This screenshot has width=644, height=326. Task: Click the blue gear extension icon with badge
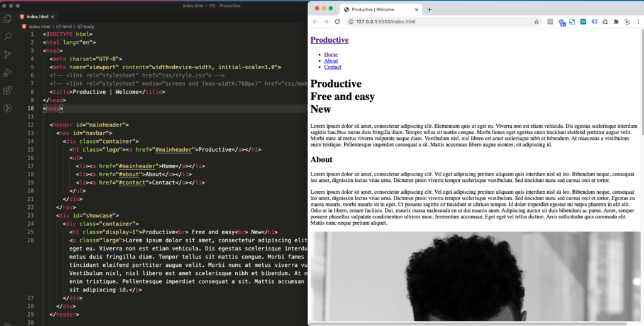coord(562,22)
